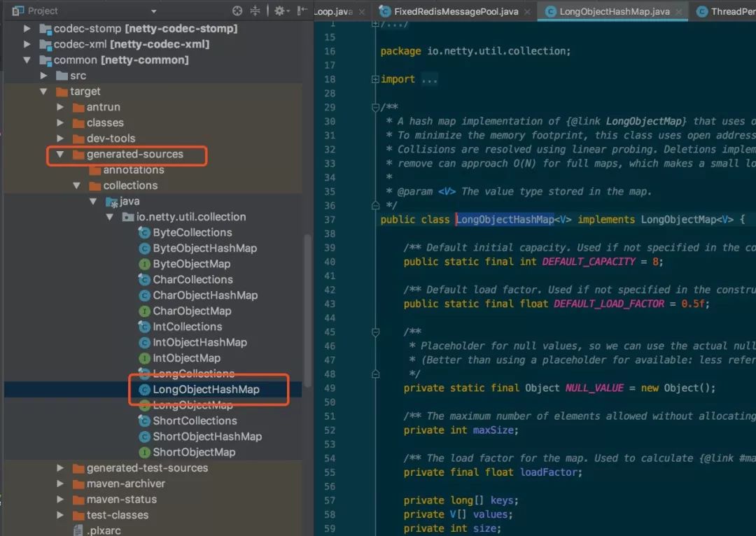Select the CharObjectMap interface icon
The width and height of the screenshot is (756, 536).
(x=144, y=311)
